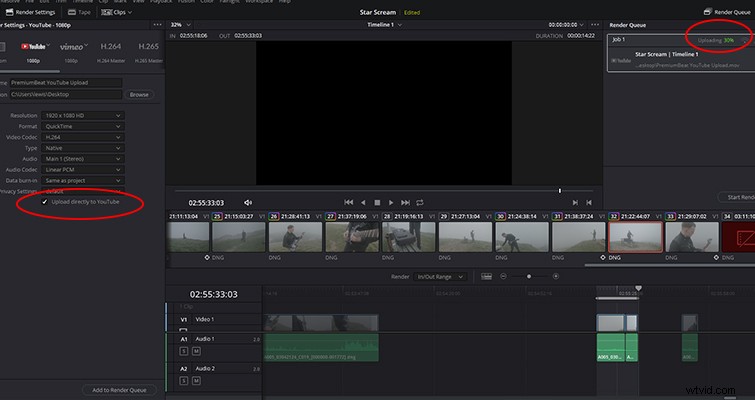Click the timeline zoom slider handle
The height and width of the screenshot is (400, 755).
click(x=529, y=276)
